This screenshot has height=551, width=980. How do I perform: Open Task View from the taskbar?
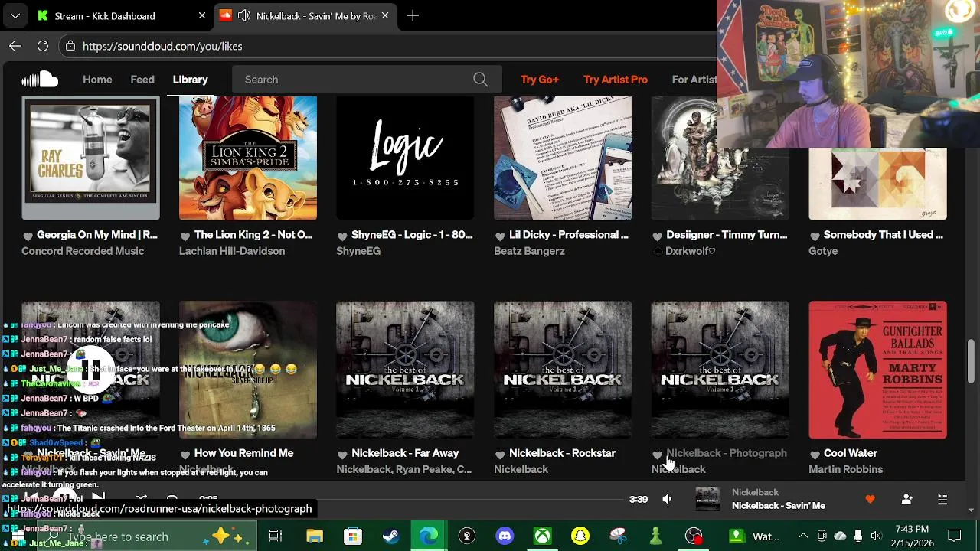276,536
